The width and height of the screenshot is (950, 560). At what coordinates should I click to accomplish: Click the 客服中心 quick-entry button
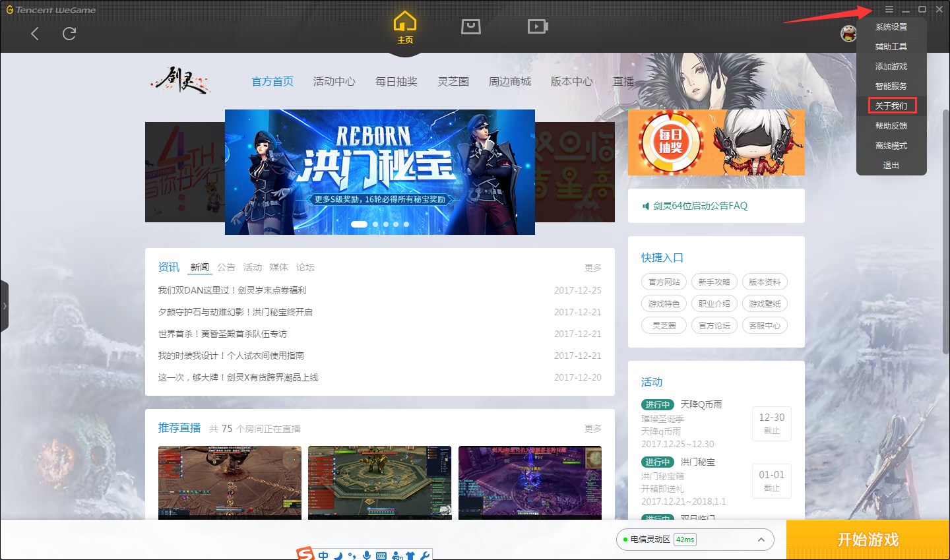tap(765, 326)
